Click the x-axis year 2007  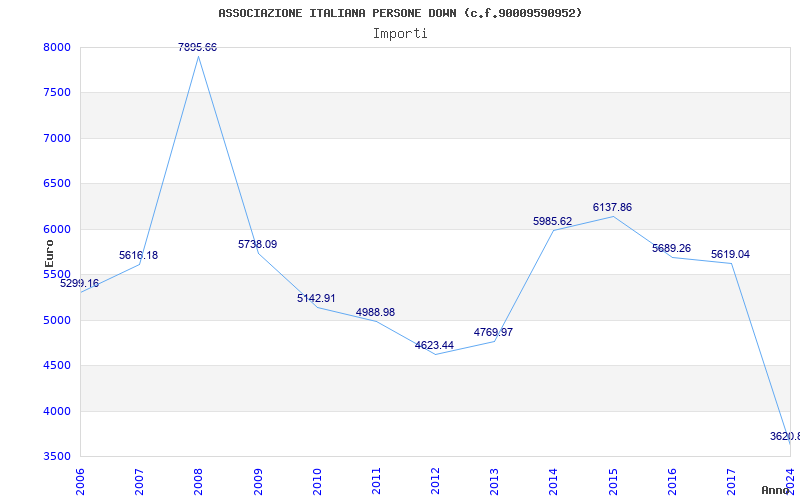click(139, 481)
